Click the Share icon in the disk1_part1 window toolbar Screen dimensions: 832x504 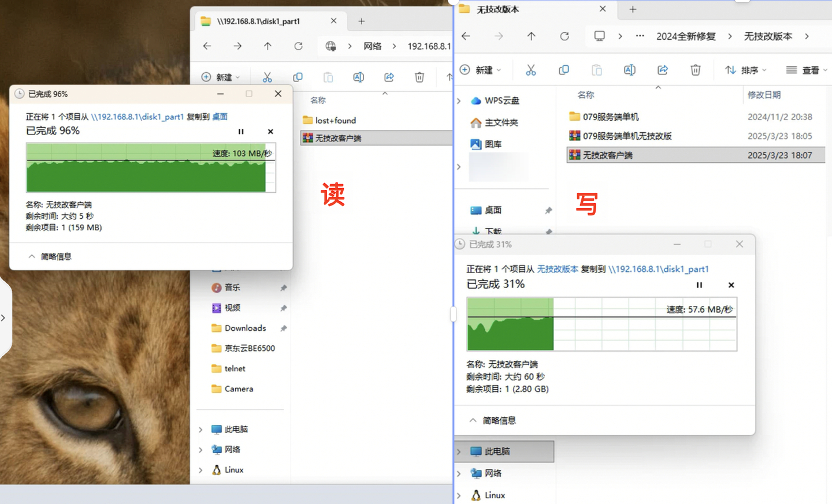coord(389,77)
